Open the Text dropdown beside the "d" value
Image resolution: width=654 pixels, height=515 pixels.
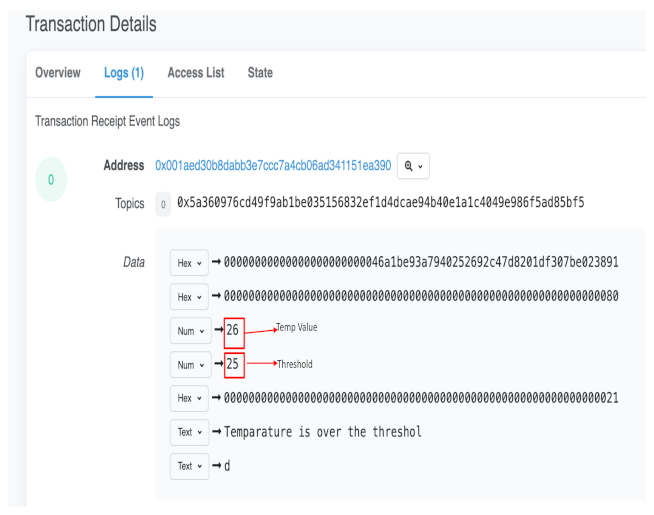tap(189, 466)
